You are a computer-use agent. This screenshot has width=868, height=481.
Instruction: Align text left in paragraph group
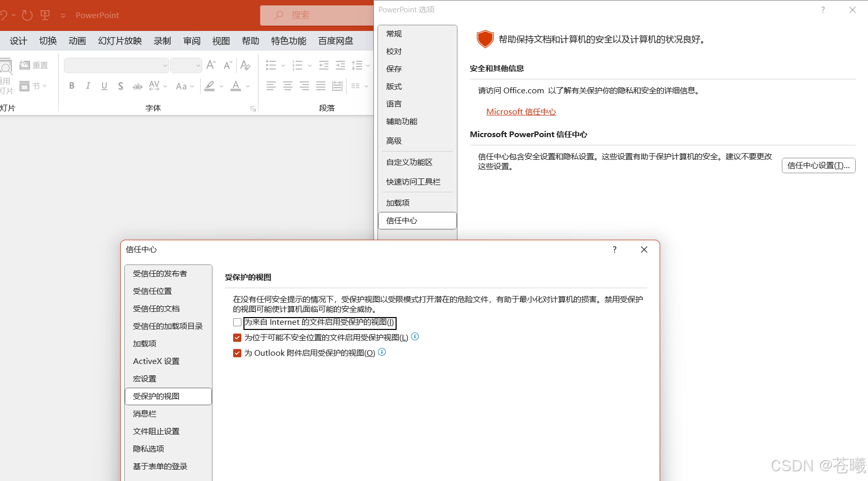pyautogui.click(x=271, y=86)
